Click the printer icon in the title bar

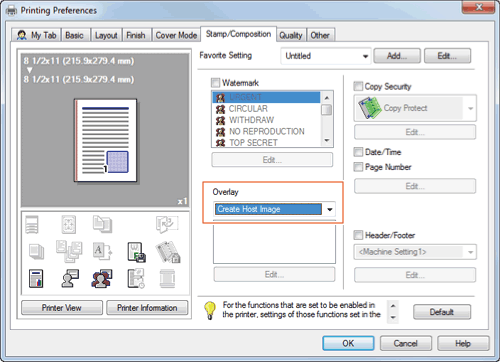11,11
